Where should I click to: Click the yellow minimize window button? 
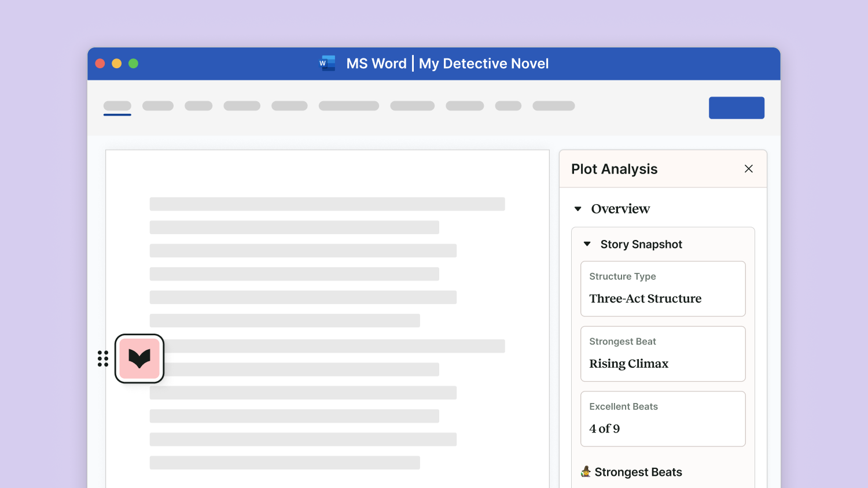117,64
